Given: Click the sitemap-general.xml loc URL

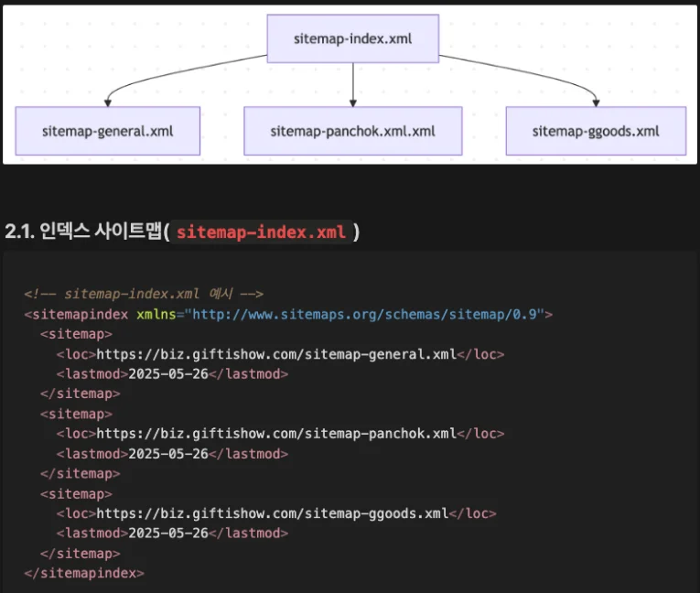Looking at the screenshot, I should point(276,354).
